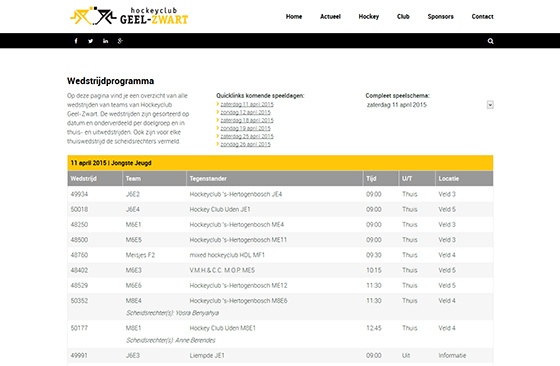Click the Tijd column header

coord(380,179)
